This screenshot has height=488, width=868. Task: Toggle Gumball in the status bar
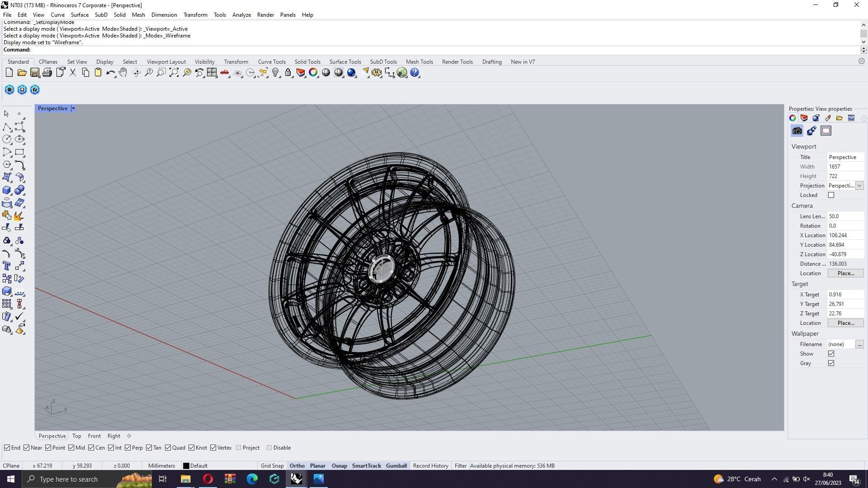396,466
